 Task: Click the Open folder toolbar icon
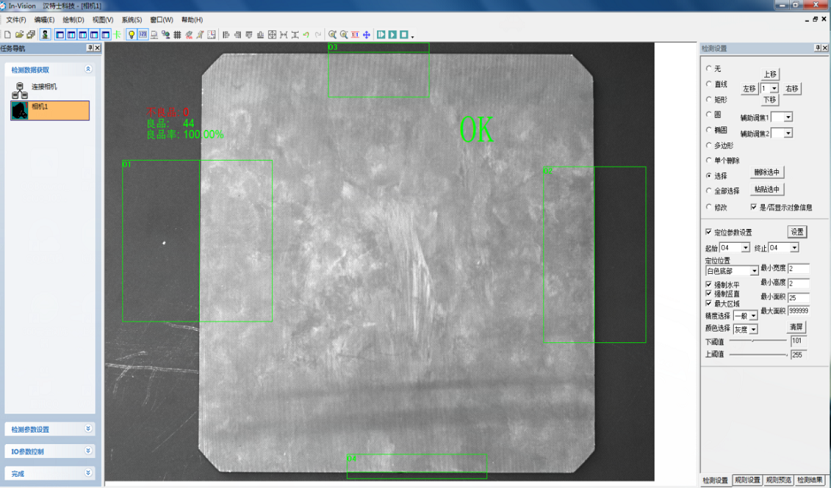click(18, 35)
